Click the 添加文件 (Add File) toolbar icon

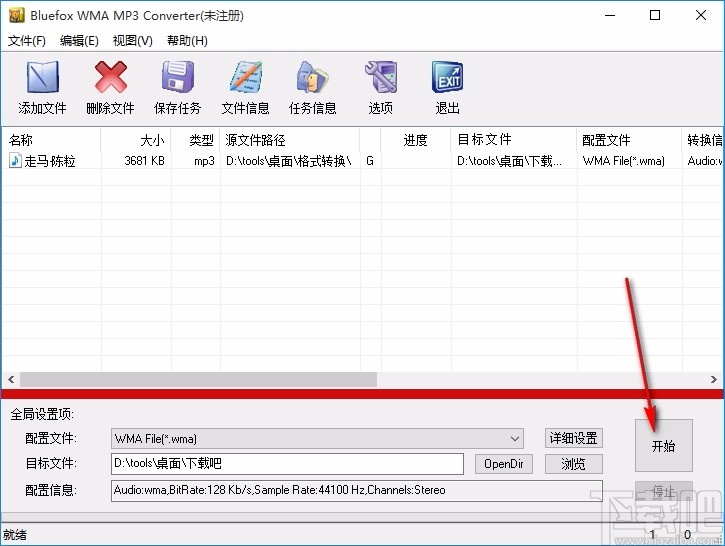(43, 77)
